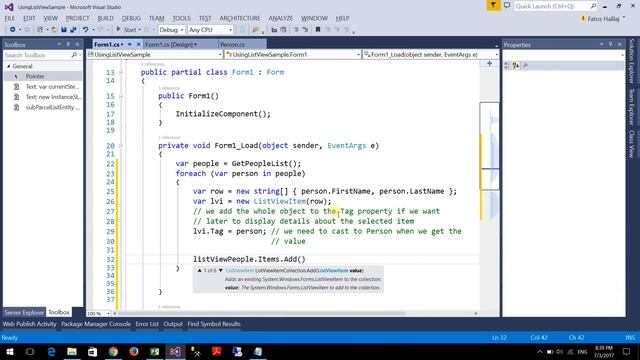The image size is (640, 360).
Task: Select the Pointer item in the Toolbox
Action: click(43, 76)
